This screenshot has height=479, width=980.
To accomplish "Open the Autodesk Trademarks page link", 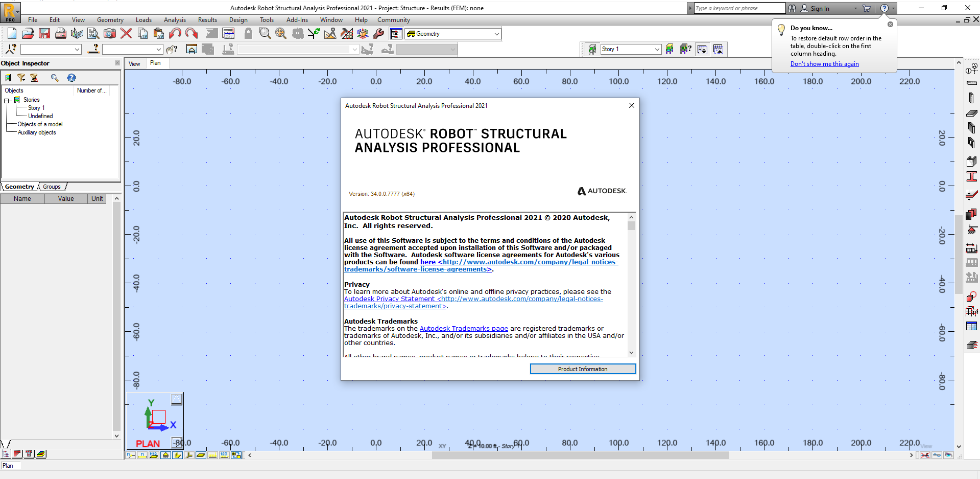I will (x=464, y=329).
